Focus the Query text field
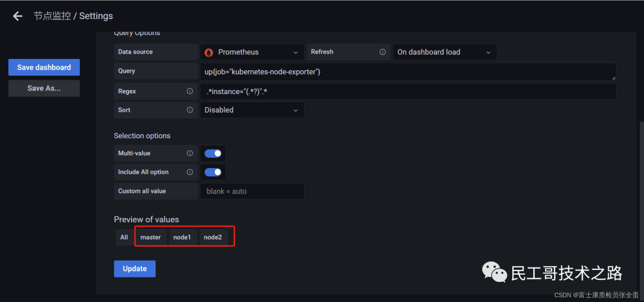Viewport: 644px width, 302px height. coord(408,71)
